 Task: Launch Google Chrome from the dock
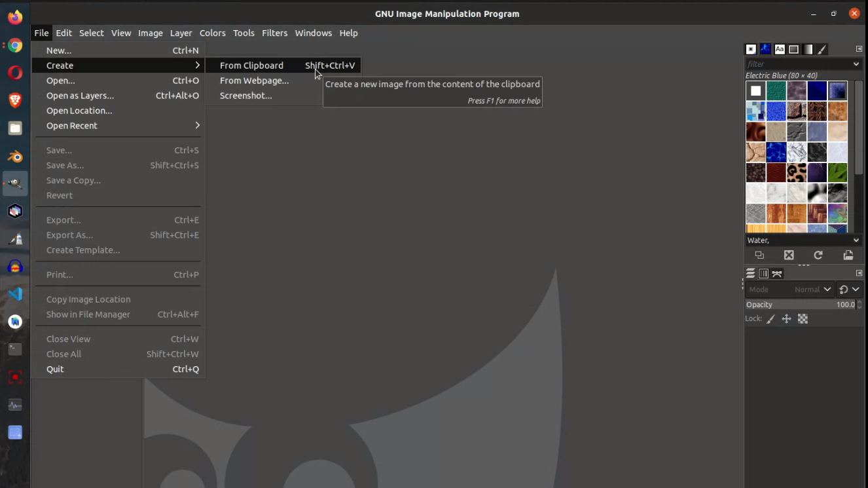pyautogui.click(x=15, y=45)
